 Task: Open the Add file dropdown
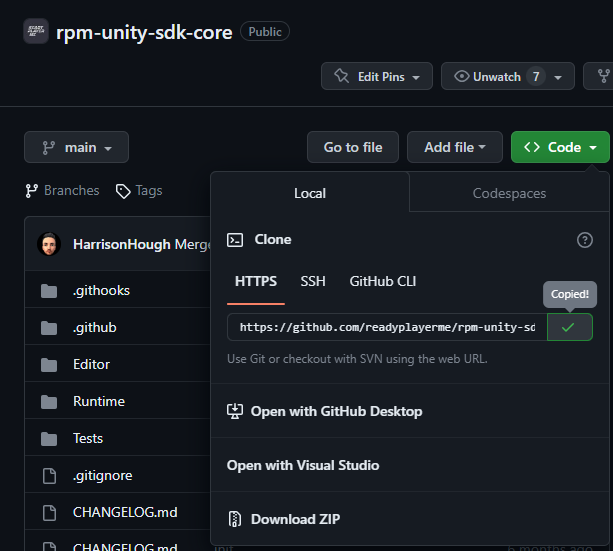(x=455, y=147)
